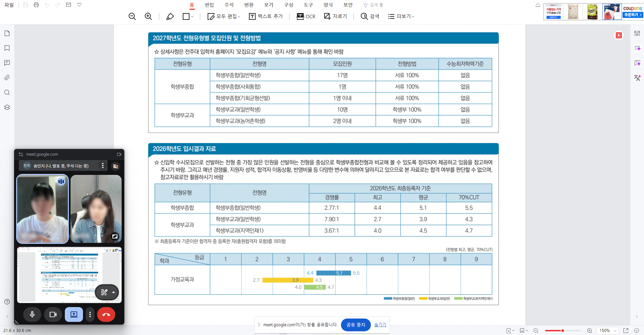The width and height of the screenshot is (644, 335).
Task: Click the 숨기기 link
Action: (380, 325)
